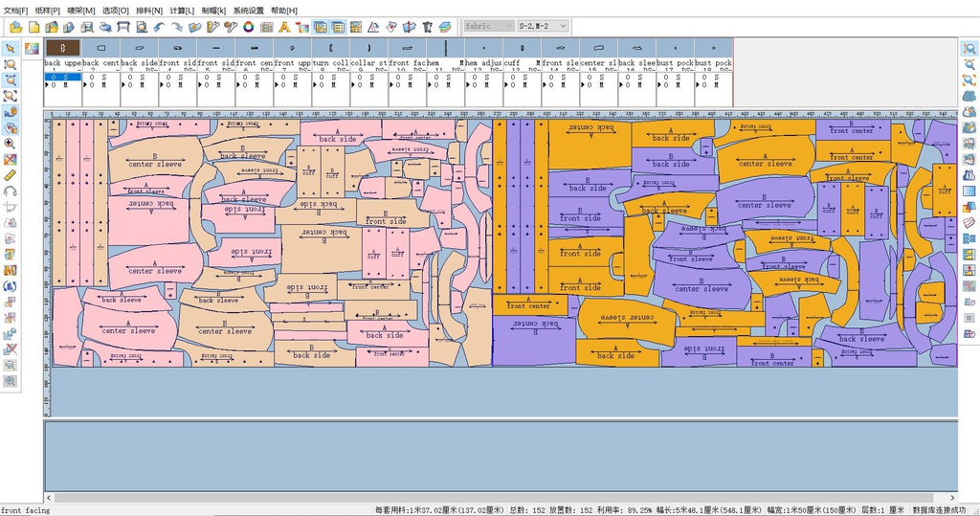Screen dimensions: 980x516
Task: Open the 文档[F] menu
Action: (x=18, y=10)
